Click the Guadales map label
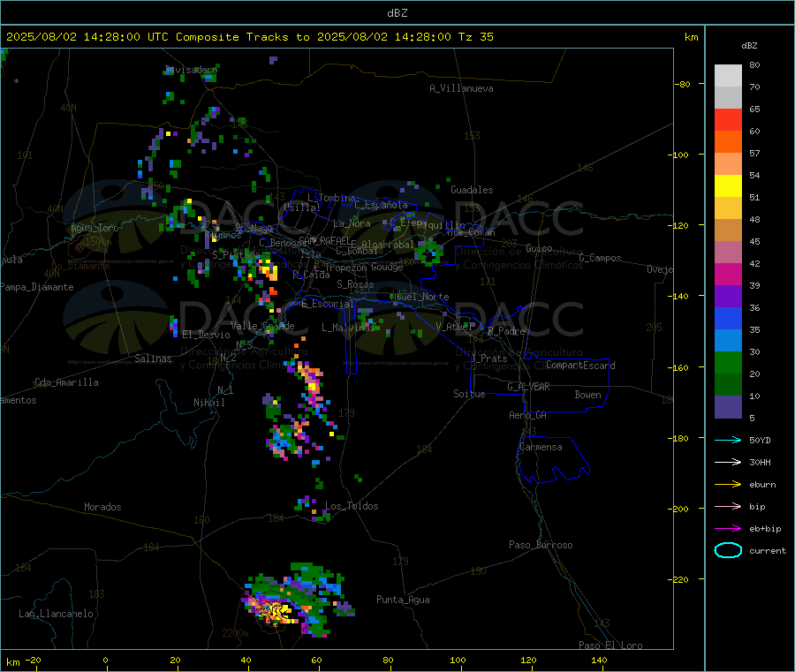 pos(472,190)
